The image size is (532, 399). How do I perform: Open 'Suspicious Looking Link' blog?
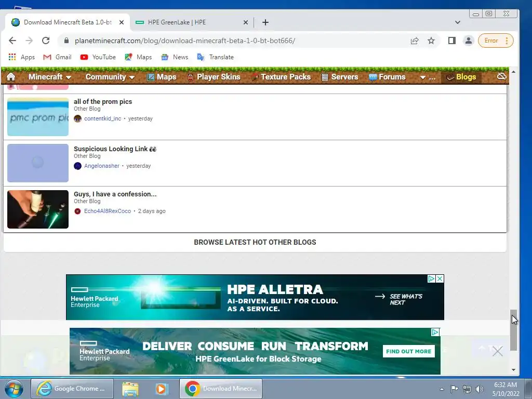click(x=115, y=149)
